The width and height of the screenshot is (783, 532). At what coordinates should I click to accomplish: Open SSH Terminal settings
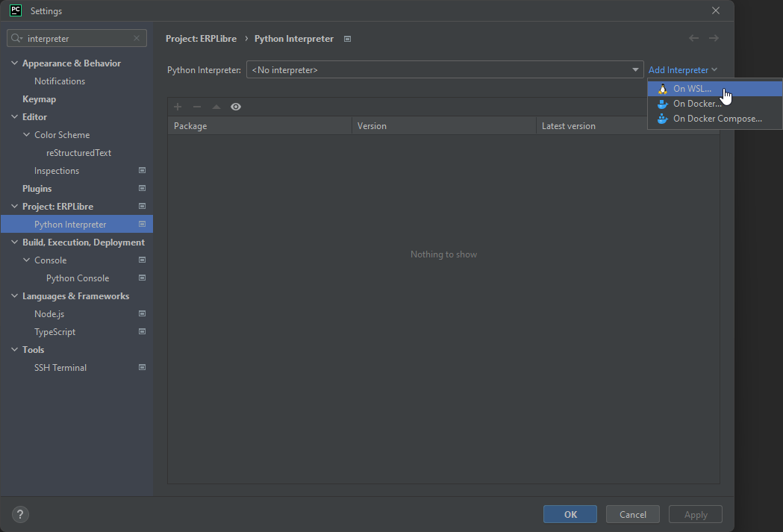pyautogui.click(x=60, y=368)
